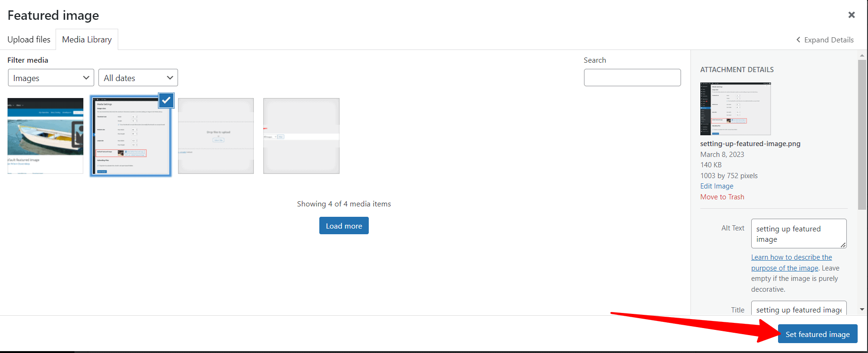Click the Edit Image link
868x353 pixels.
716,186
